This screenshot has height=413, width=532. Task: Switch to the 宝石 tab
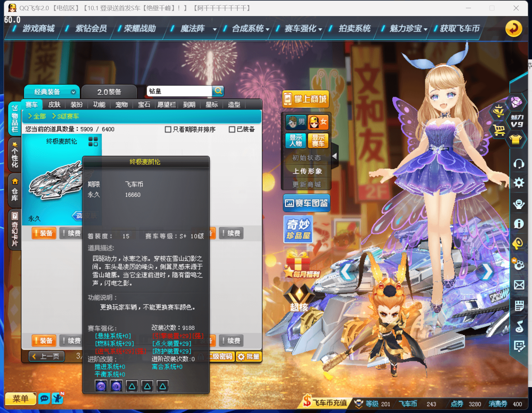[x=144, y=104]
